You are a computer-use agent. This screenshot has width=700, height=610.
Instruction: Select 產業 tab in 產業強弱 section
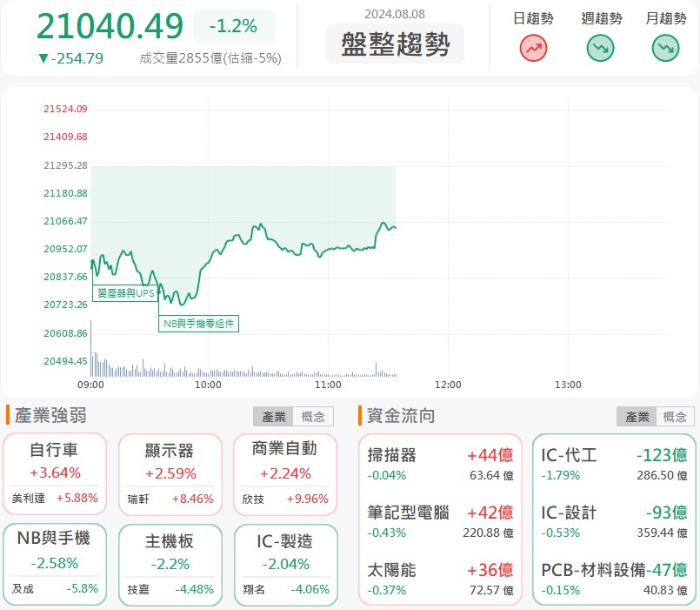pos(273,417)
